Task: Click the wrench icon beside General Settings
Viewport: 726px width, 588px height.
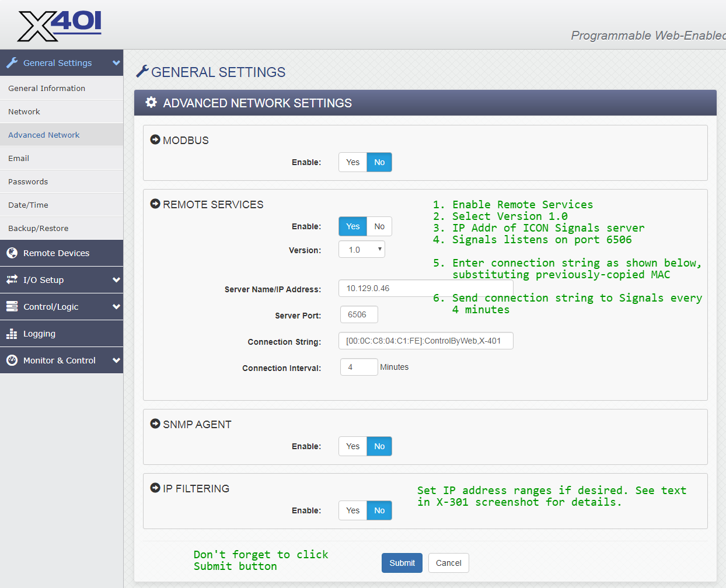Action: pos(12,63)
